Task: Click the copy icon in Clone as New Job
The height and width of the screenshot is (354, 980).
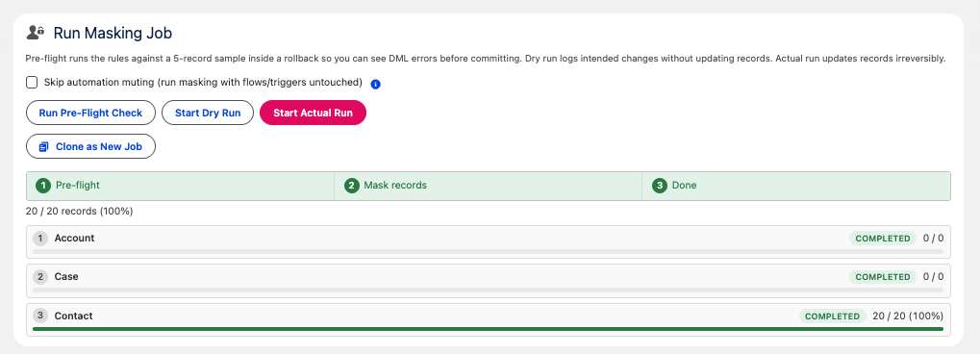Action: (x=43, y=147)
